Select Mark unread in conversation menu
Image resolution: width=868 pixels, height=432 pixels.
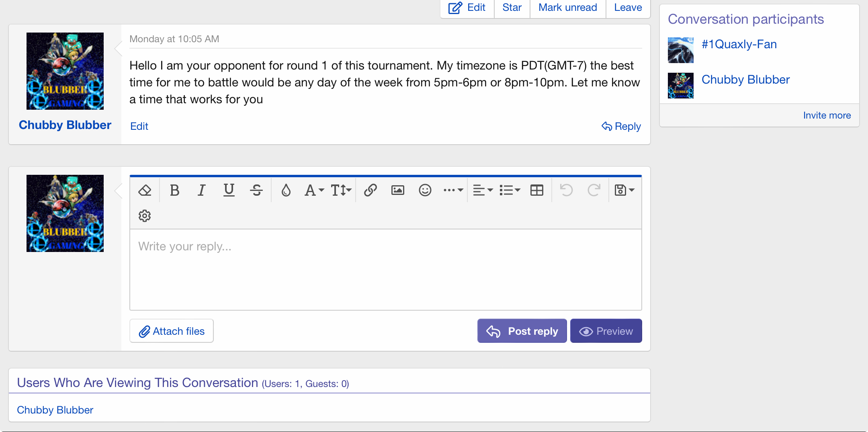(x=567, y=8)
